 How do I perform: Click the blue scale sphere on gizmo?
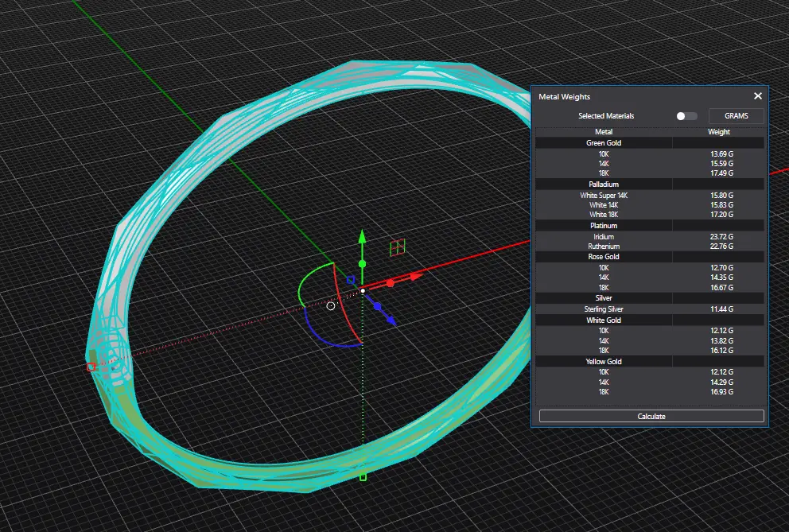click(x=377, y=306)
